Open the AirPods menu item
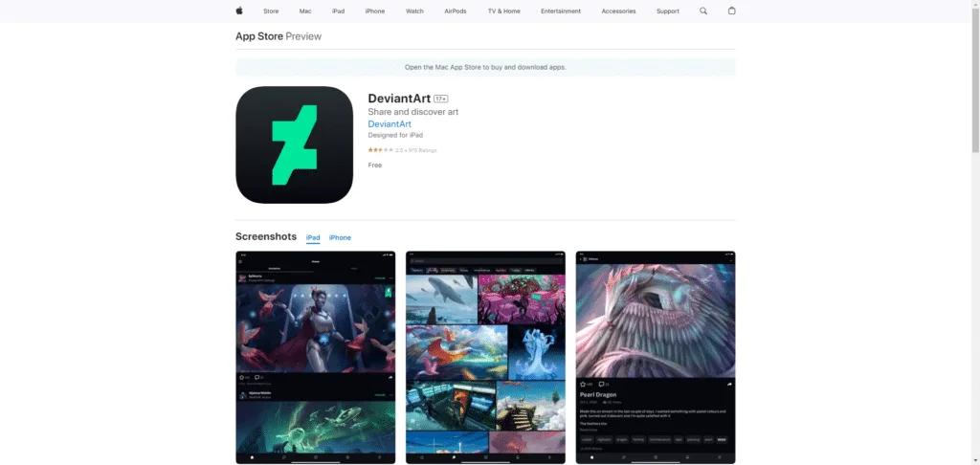 pyautogui.click(x=455, y=11)
